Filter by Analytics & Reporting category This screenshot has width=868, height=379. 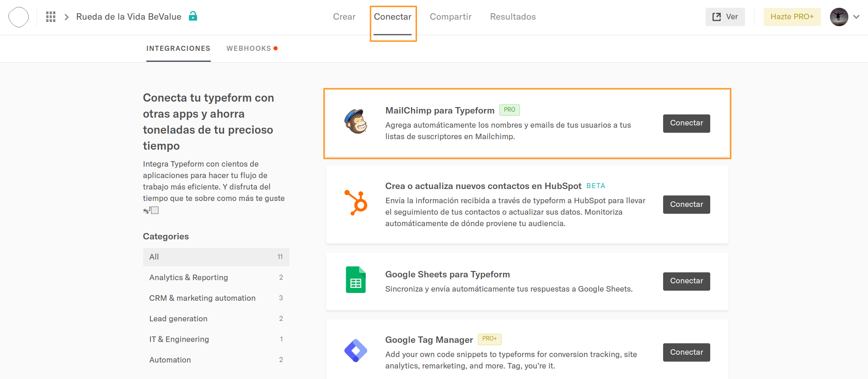point(216,278)
